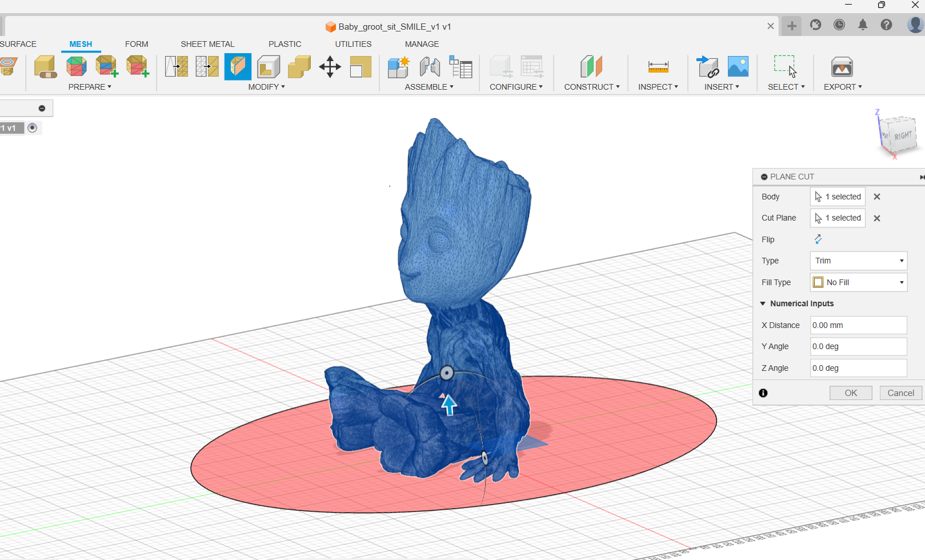Viewport: 925px width, 560px height.
Task: Click the X Distance input field
Action: pos(859,325)
